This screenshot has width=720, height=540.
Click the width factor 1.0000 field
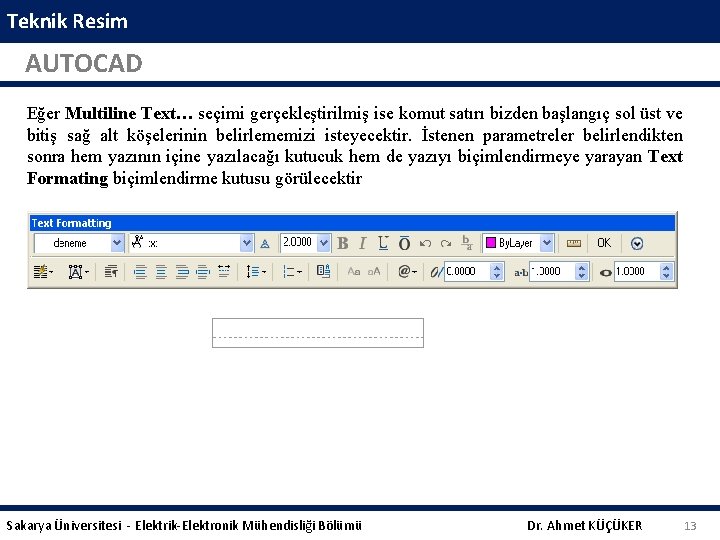coord(637,271)
